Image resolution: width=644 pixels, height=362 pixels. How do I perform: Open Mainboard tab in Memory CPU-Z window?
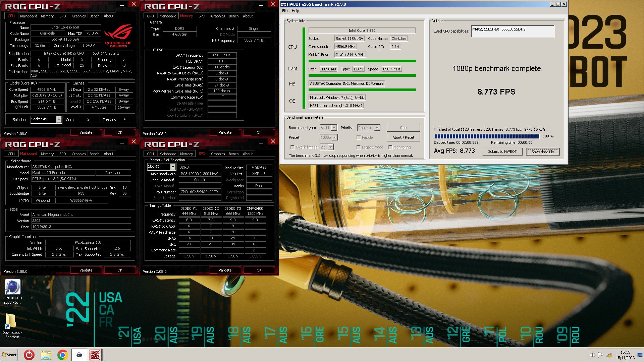(x=168, y=16)
